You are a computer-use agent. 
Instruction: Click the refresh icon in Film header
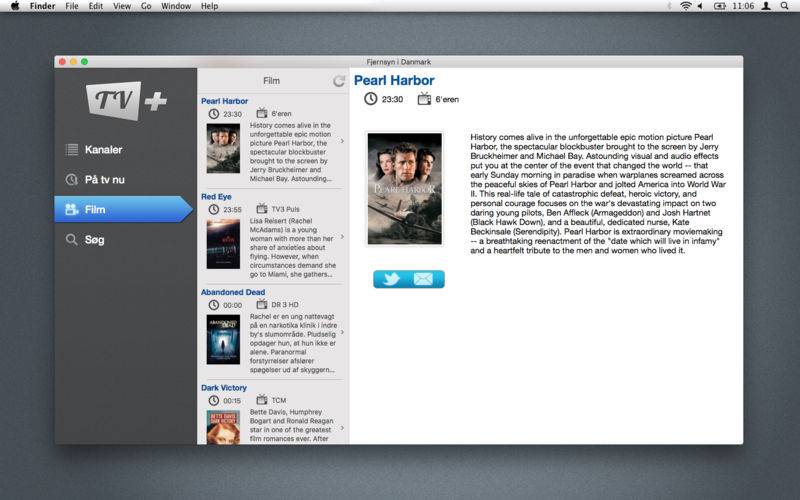tap(339, 81)
